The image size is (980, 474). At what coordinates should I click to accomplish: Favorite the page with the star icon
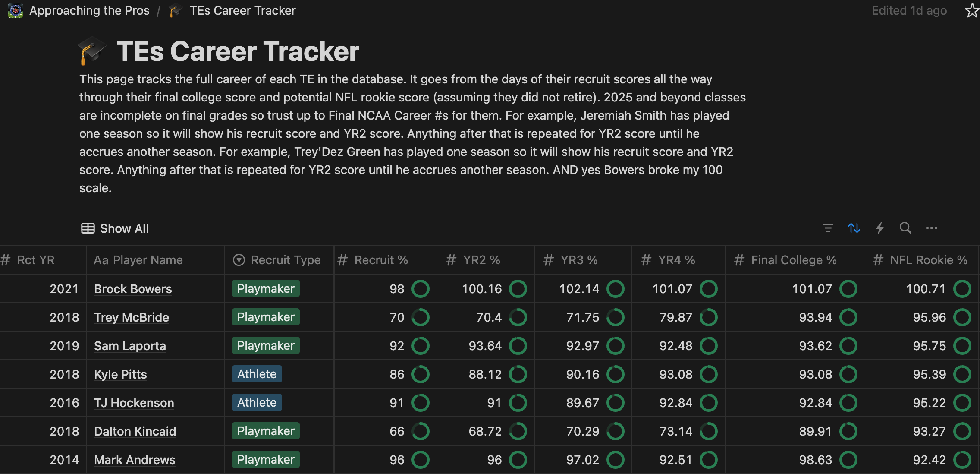971,10
